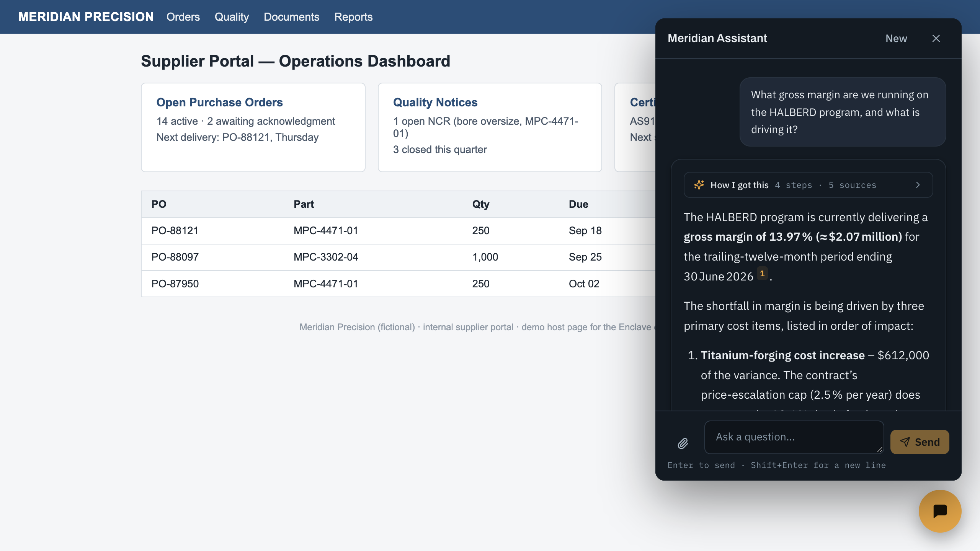Go to Meridian Precision home logo
This screenshot has height=551, width=980.
coord(86,17)
